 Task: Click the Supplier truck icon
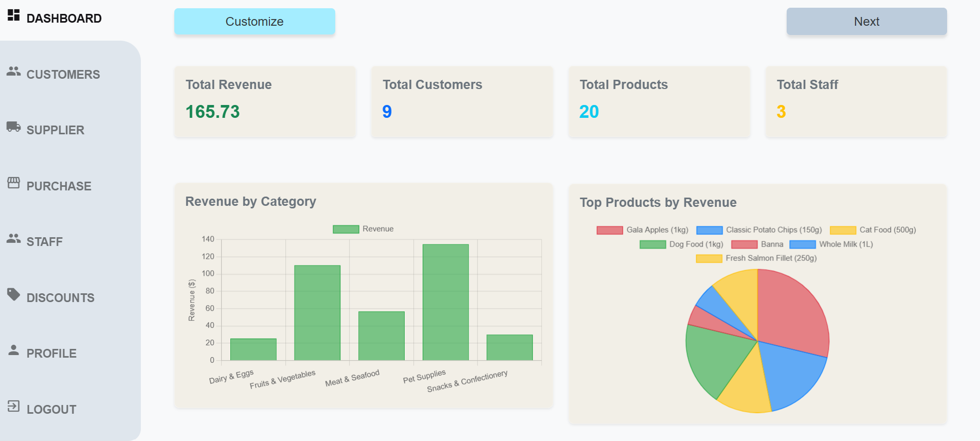(14, 127)
